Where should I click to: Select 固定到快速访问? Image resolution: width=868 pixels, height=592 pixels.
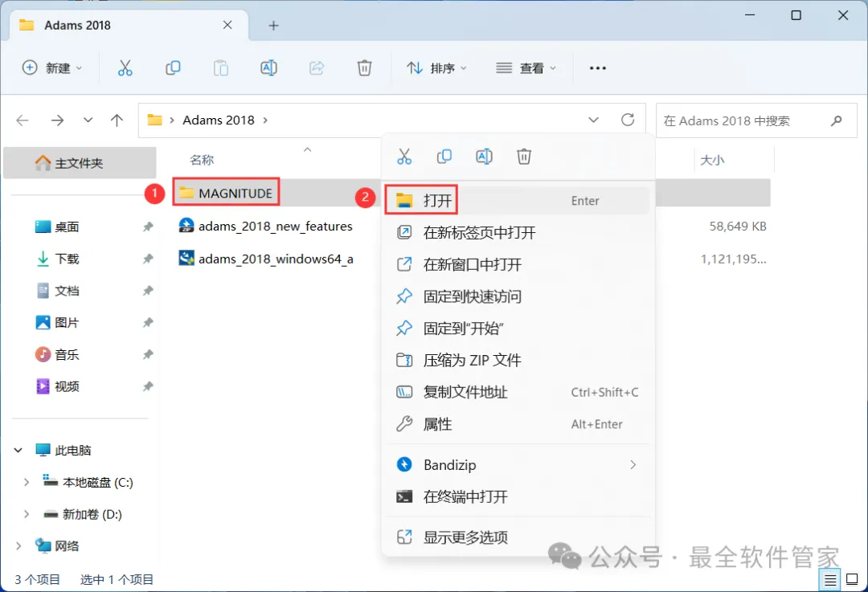click(518, 296)
